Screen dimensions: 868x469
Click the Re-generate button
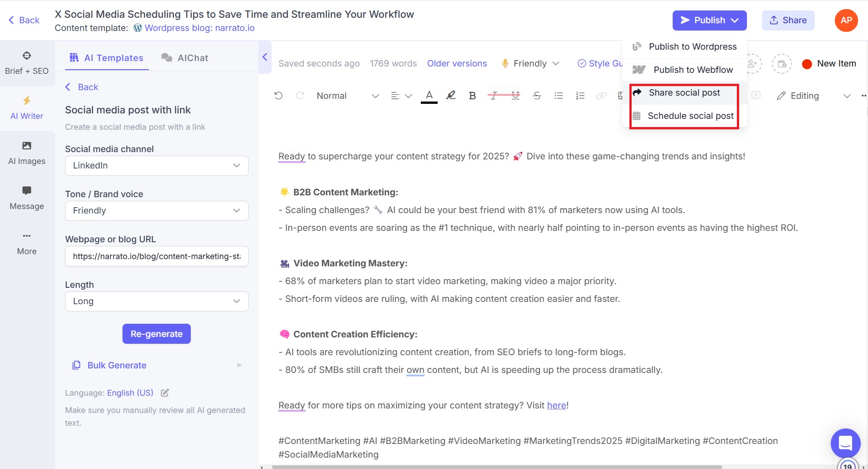point(156,334)
